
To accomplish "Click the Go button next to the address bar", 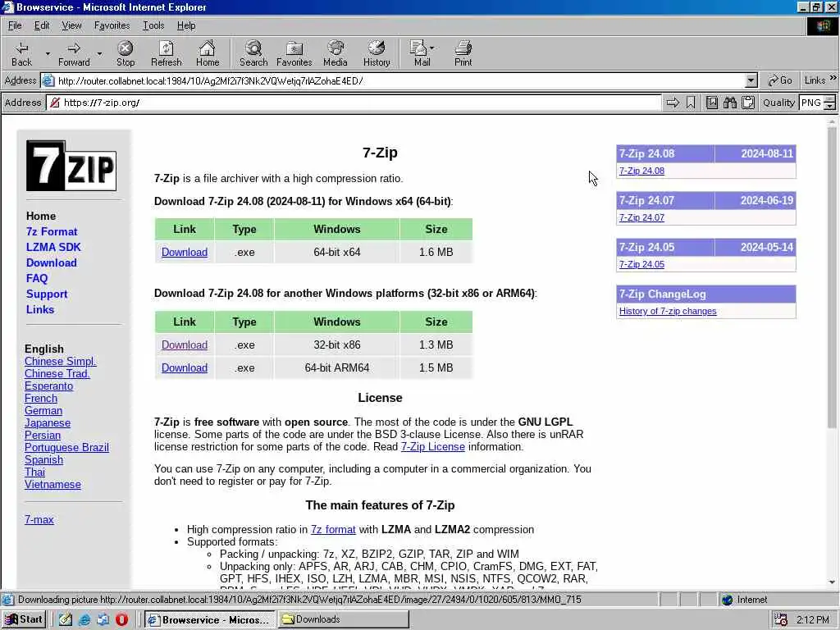I will (x=779, y=80).
